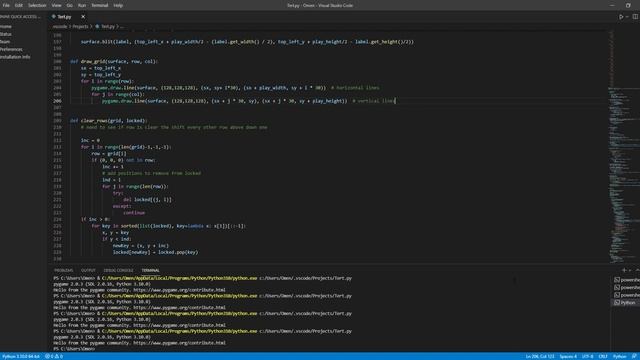
Task: Open the run button dropdown arrow
Action: click(x=627, y=17)
